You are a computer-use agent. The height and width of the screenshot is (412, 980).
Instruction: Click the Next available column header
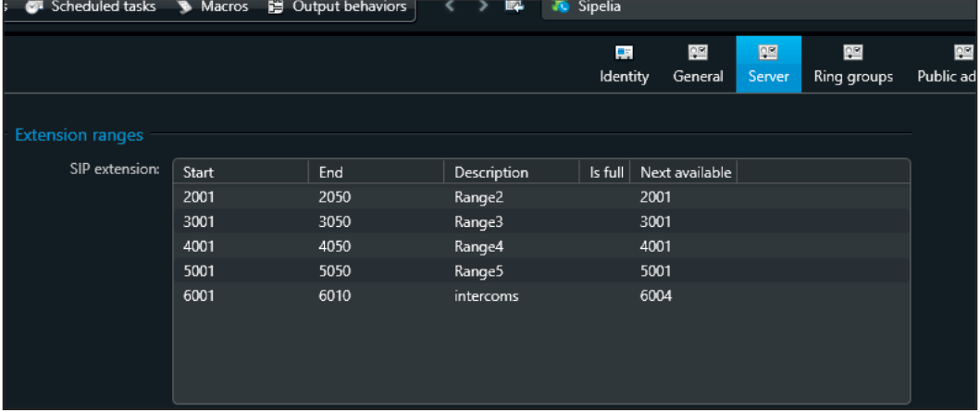coord(685,172)
